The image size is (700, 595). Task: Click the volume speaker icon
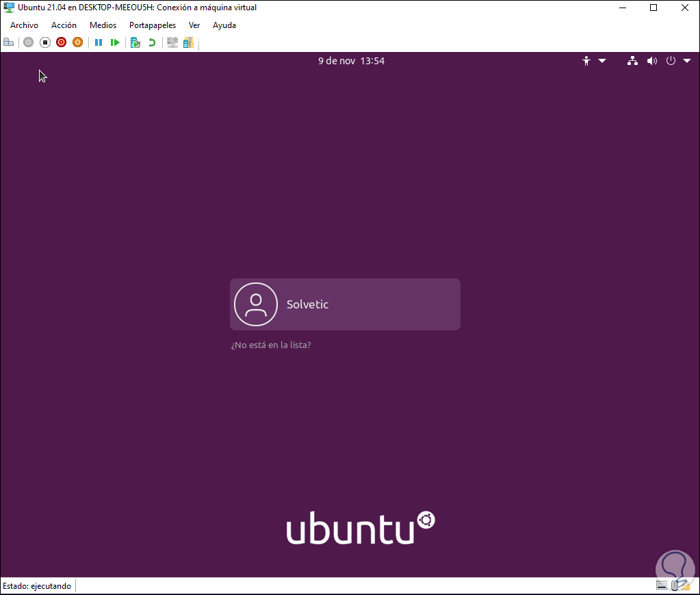[652, 61]
